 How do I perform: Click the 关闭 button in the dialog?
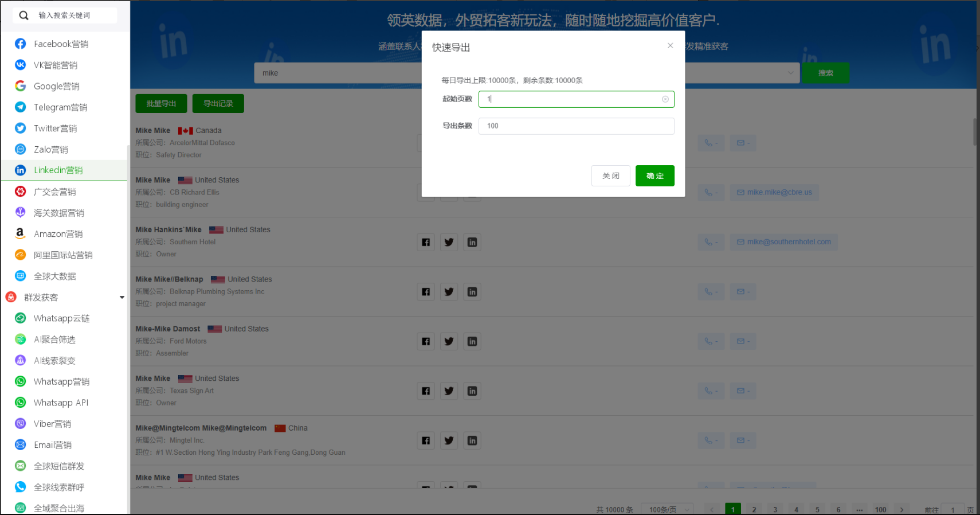pos(611,176)
